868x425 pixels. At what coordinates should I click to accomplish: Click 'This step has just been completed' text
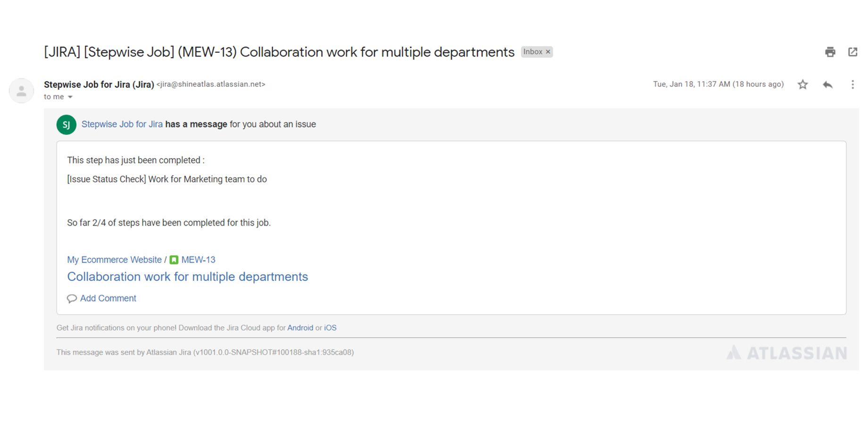(134, 160)
